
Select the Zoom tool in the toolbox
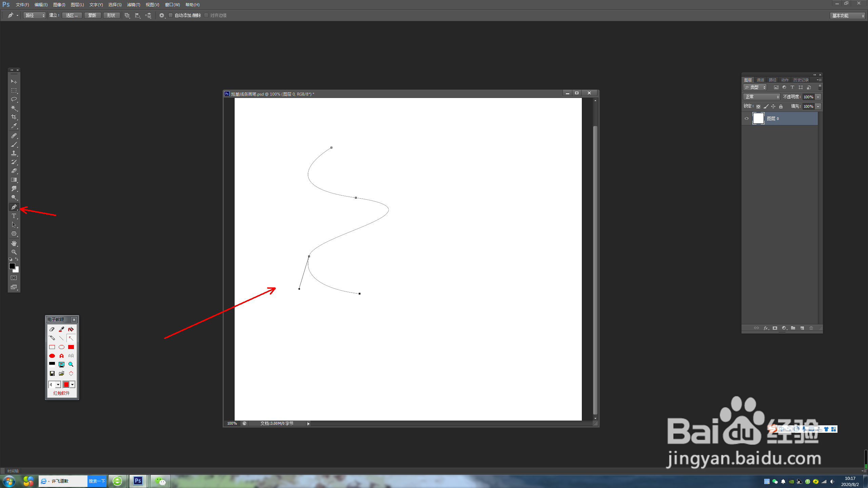[14, 252]
